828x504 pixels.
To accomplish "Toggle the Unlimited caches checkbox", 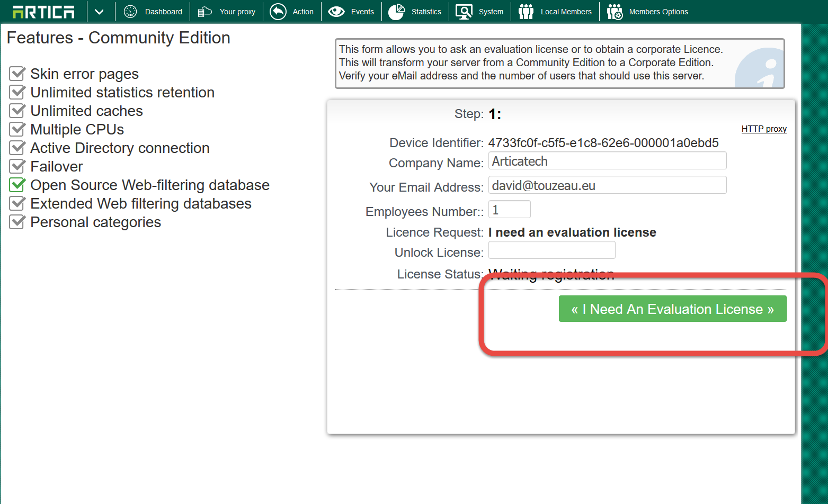I will (17, 110).
